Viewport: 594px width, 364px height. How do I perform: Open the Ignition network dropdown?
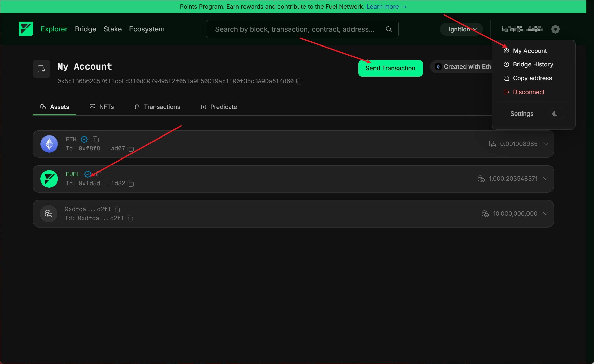click(461, 29)
